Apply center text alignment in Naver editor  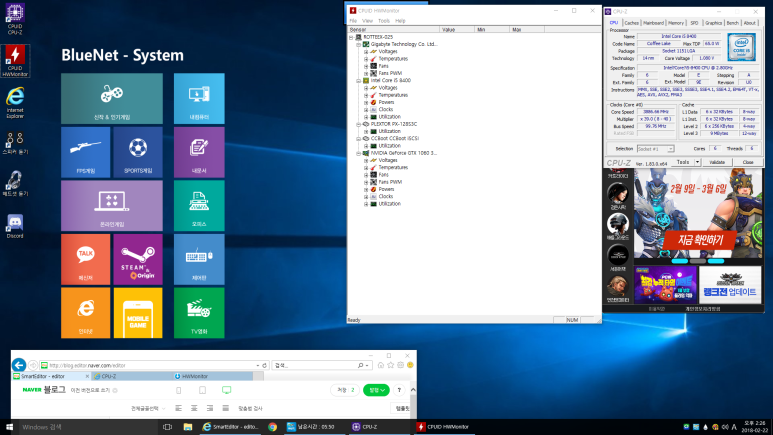pos(194,408)
